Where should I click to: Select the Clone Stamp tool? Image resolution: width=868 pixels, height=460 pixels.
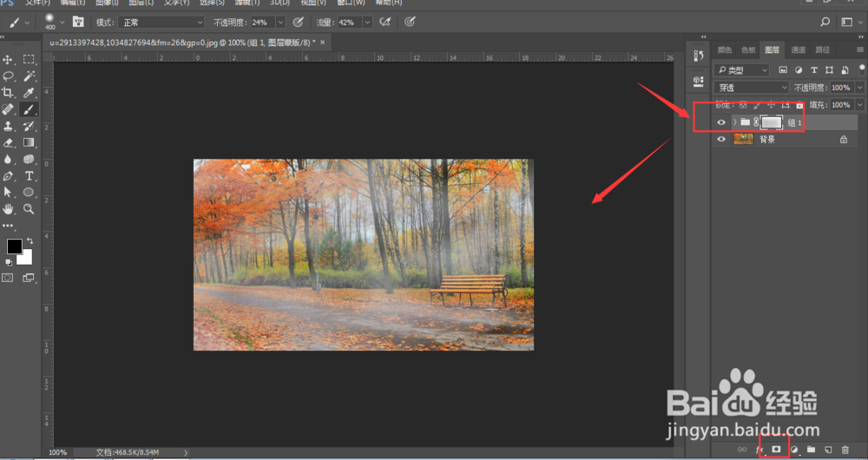pyautogui.click(x=8, y=126)
